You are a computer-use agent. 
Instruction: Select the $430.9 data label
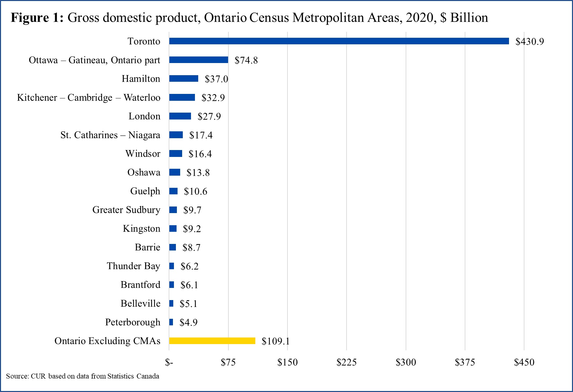click(x=529, y=41)
